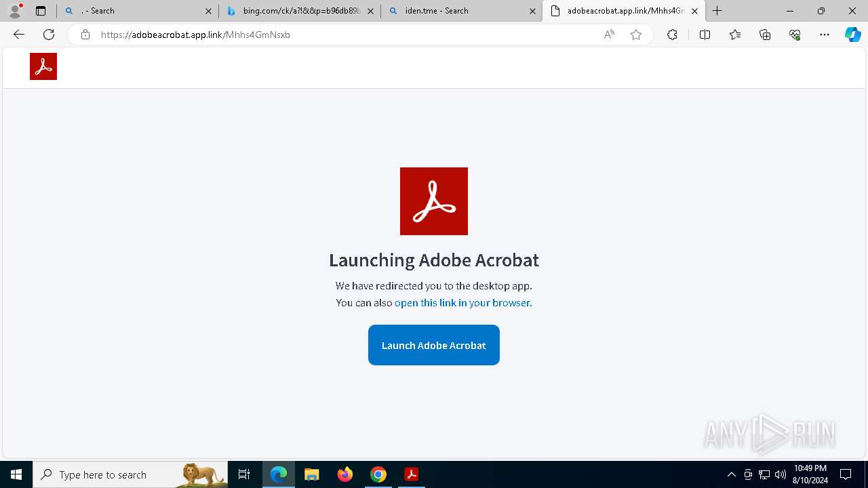Click Microsoft Edge in the taskbar
Screen dimensions: 868x488
tap(279, 474)
